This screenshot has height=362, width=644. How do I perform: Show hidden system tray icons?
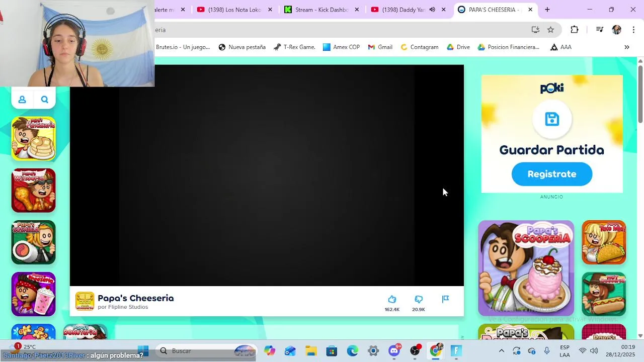pyautogui.click(x=502, y=351)
